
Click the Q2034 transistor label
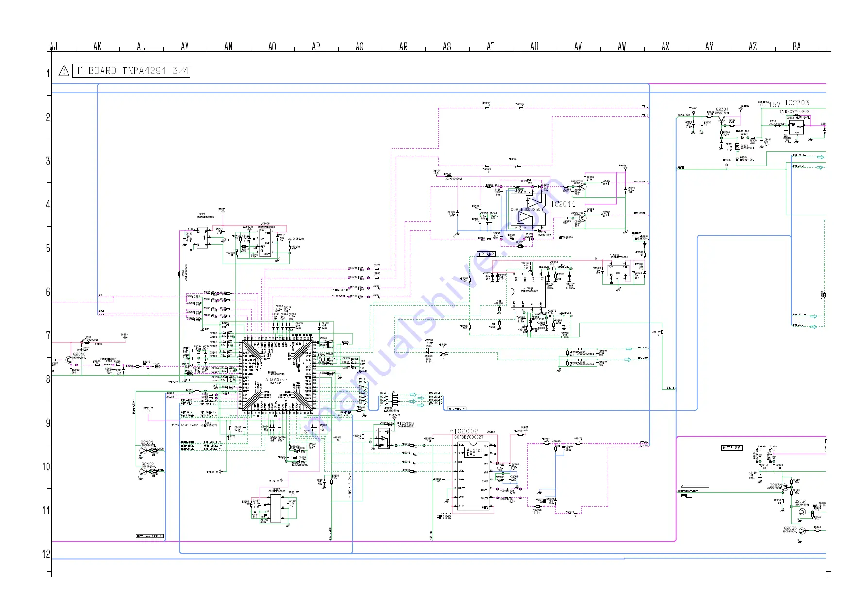(800, 501)
